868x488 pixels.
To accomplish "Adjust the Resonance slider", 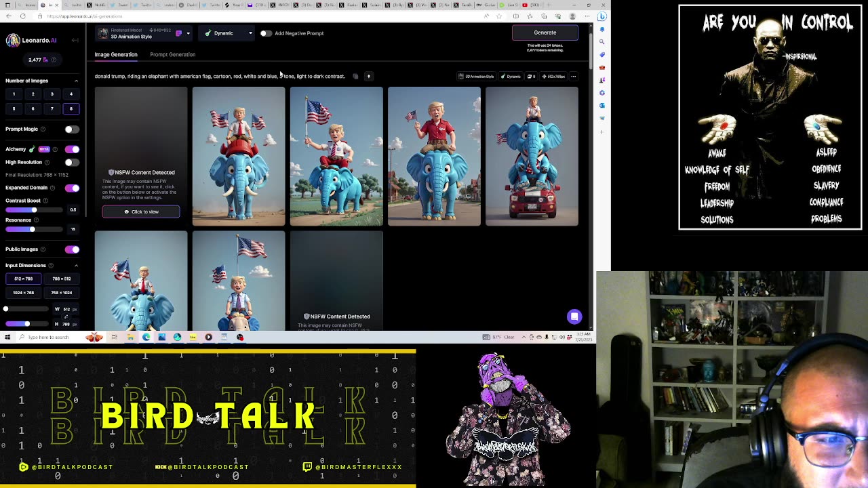I will pyautogui.click(x=35, y=229).
